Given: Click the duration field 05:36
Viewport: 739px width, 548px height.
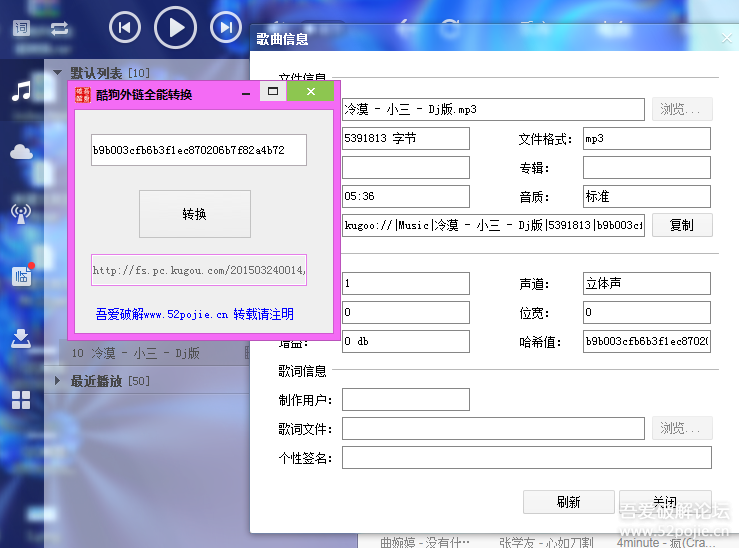Looking at the screenshot, I should coord(406,196).
